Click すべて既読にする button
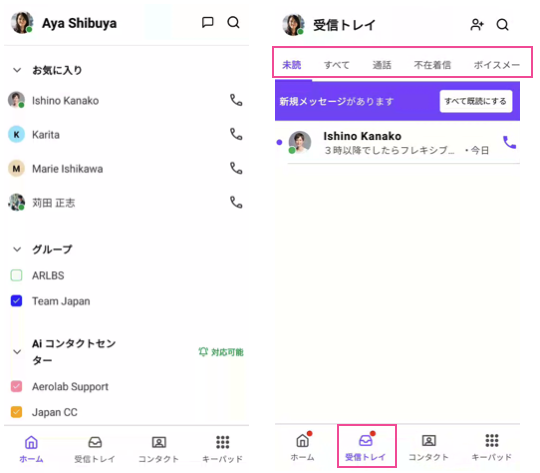Viewport: 540px width, 473px height. tap(476, 101)
